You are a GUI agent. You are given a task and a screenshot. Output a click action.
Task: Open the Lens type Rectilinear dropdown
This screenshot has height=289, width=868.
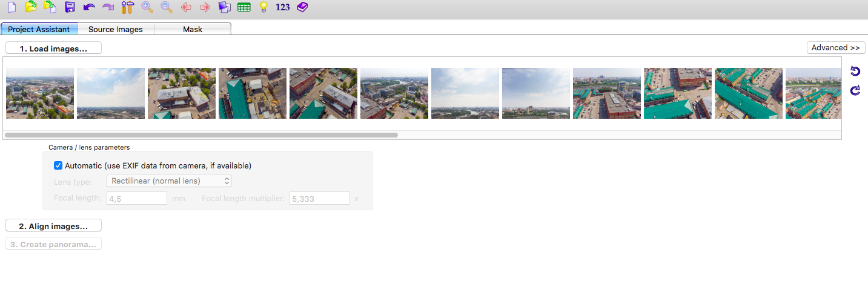tap(169, 181)
